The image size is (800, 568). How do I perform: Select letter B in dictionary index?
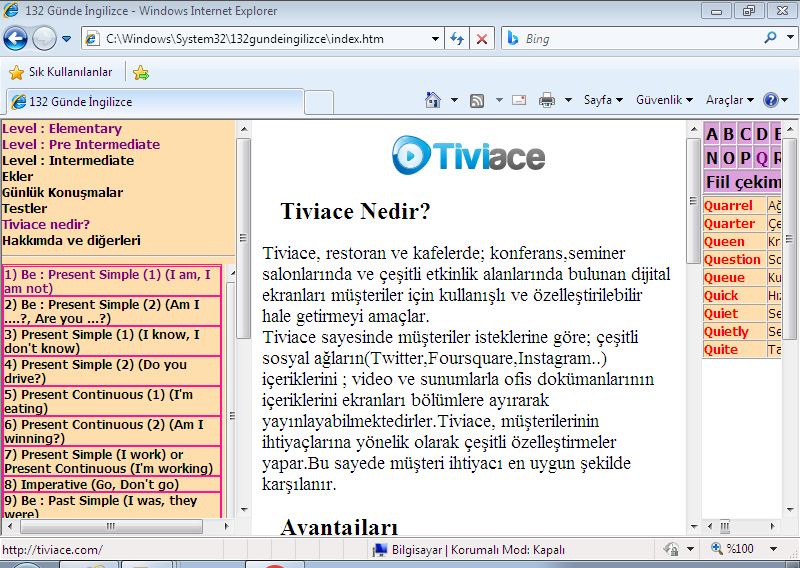point(729,134)
